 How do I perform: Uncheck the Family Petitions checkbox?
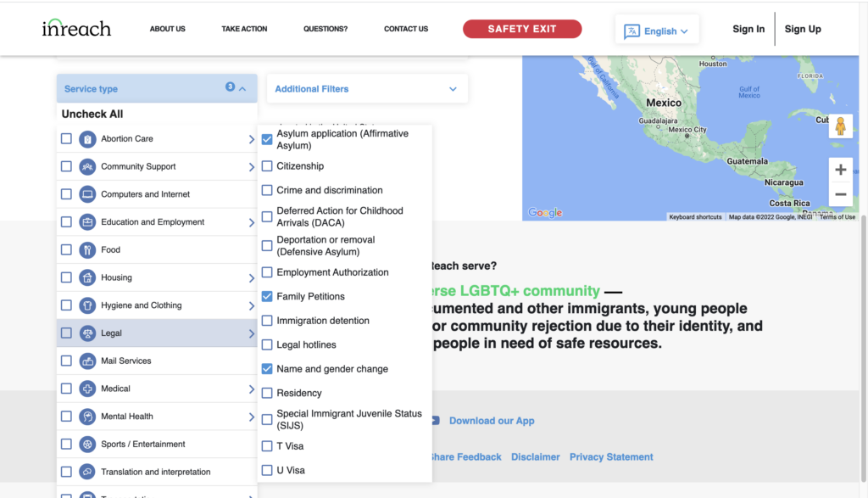267,296
